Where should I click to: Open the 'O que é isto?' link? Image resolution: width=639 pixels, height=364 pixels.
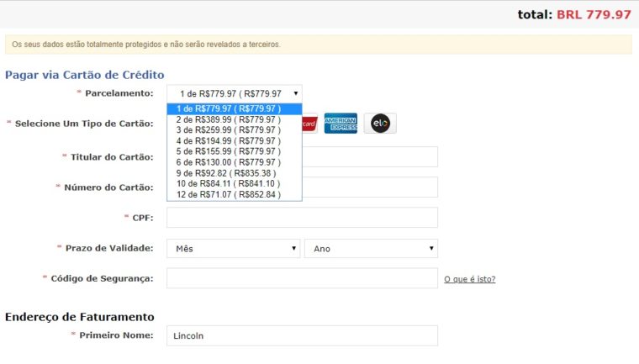pos(469,279)
